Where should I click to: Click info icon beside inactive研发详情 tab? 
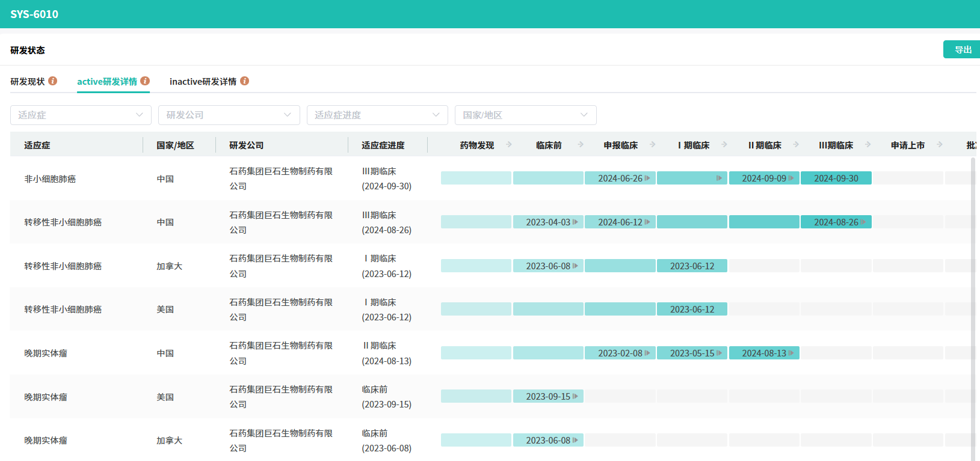pos(244,81)
